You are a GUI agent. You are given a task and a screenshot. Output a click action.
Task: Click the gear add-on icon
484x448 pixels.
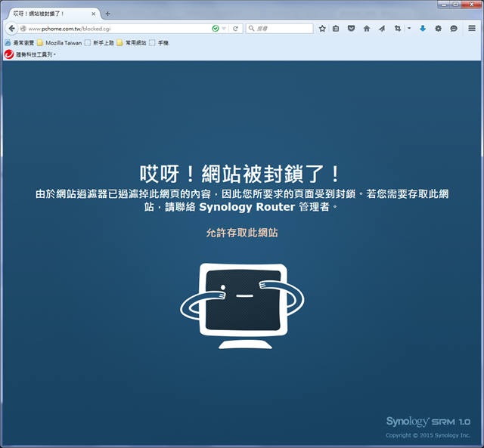click(x=438, y=29)
